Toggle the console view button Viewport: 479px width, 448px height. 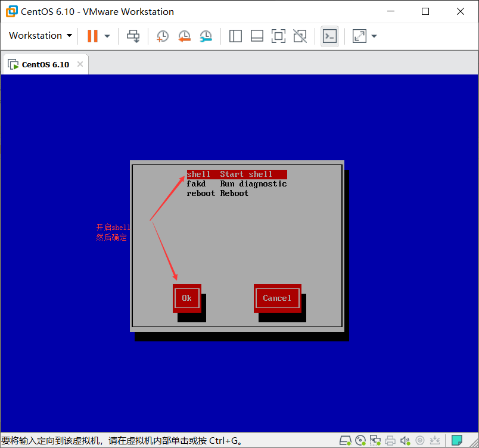tap(329, 36)
